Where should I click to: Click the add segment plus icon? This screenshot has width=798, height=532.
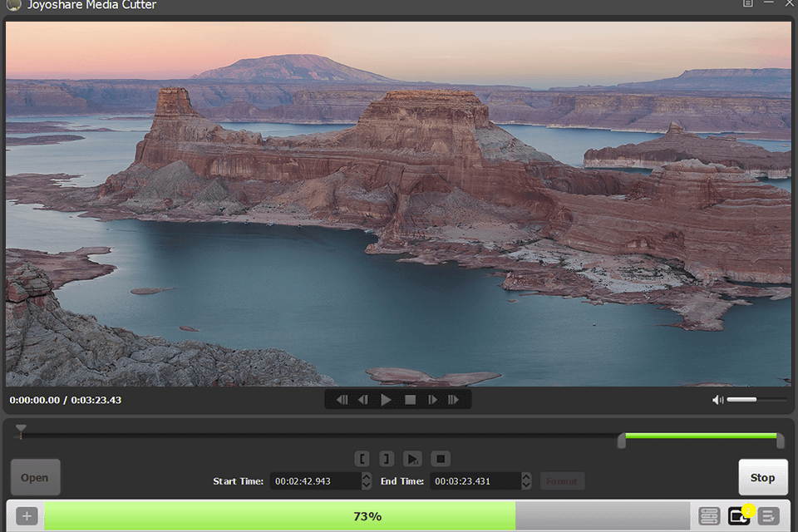point(27,515)
